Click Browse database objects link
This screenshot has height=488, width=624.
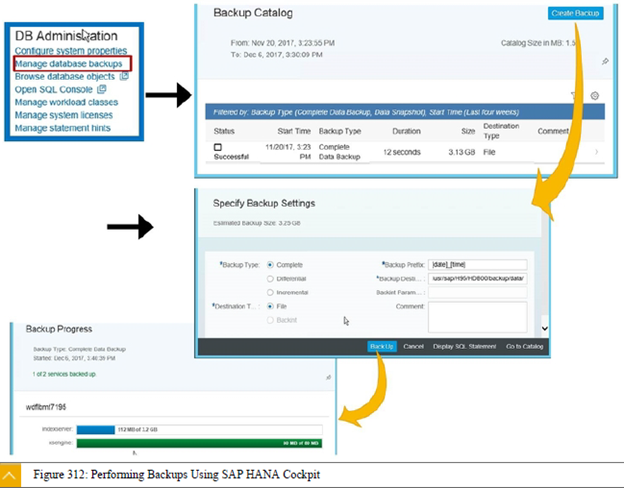click(x=64, y=76)
